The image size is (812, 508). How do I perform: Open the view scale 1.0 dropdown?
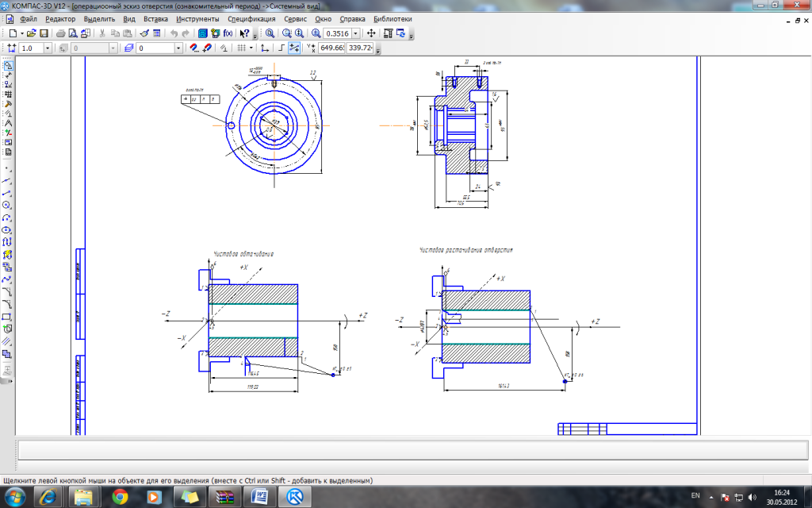click(48, 48)
